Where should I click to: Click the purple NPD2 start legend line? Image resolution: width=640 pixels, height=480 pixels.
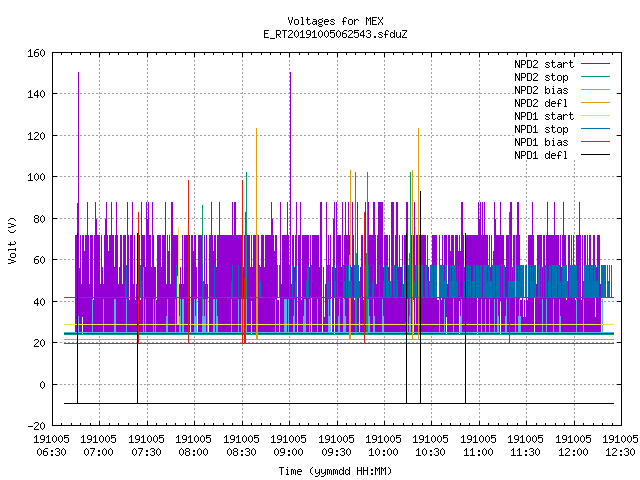coord(595,64)
